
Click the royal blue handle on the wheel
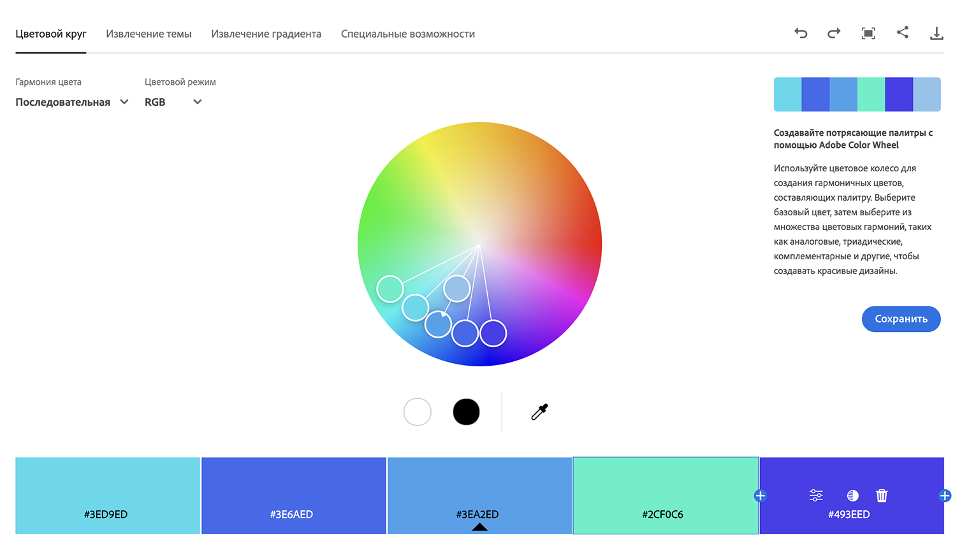click(x=465, y=333)
